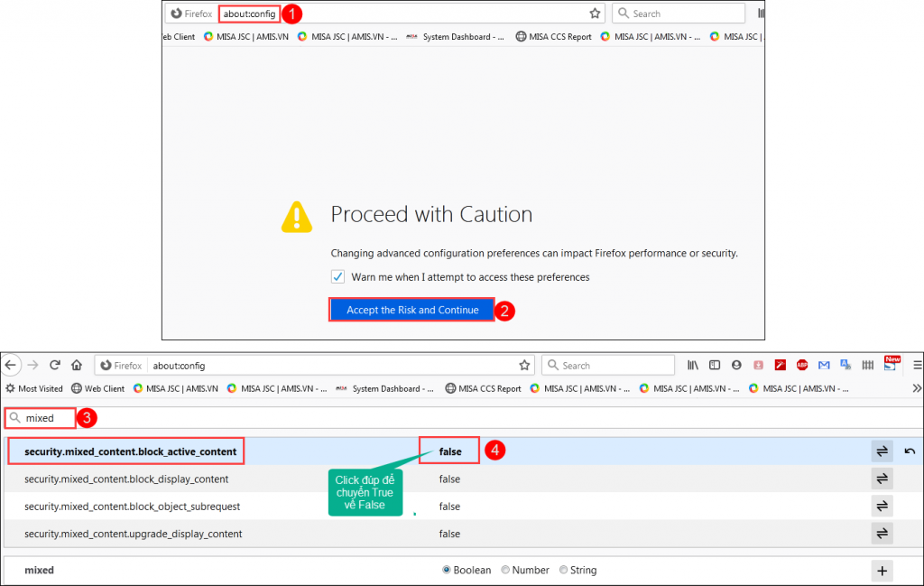Viewport: 924px width, 586px height.
Task: Click Accept the Risk and Continue button
Action: click(411, 310)
